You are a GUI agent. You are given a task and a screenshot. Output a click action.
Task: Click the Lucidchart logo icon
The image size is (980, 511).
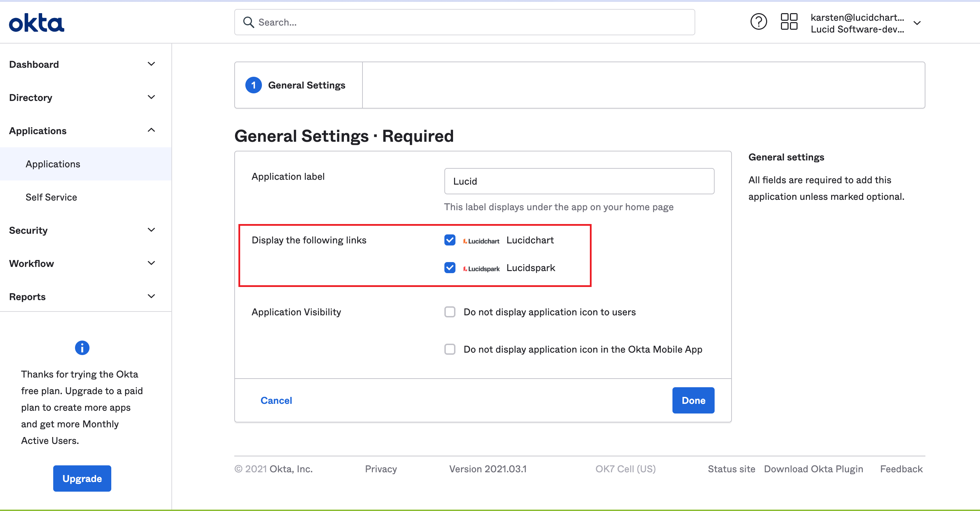tap(466, 240)
